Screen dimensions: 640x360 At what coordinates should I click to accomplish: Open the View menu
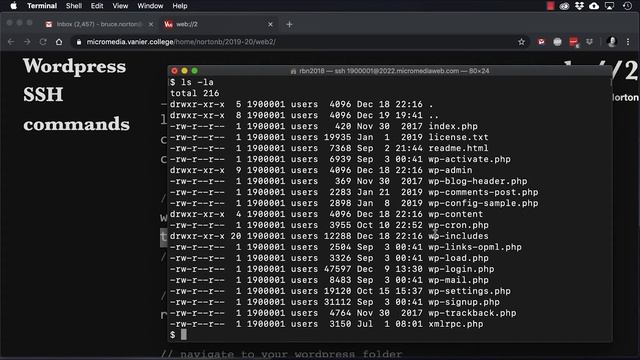coord(120,6)
